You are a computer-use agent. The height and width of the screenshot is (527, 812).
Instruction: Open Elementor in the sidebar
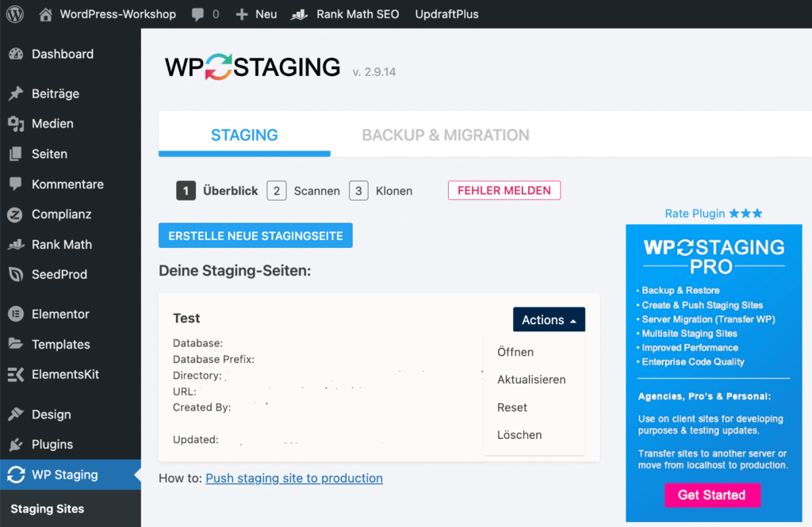point(60,315)
